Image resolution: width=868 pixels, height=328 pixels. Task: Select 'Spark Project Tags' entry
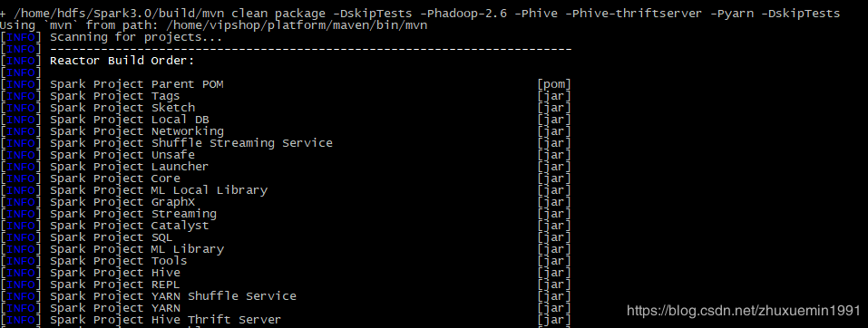pyautogui.click(x=114, y=96)
